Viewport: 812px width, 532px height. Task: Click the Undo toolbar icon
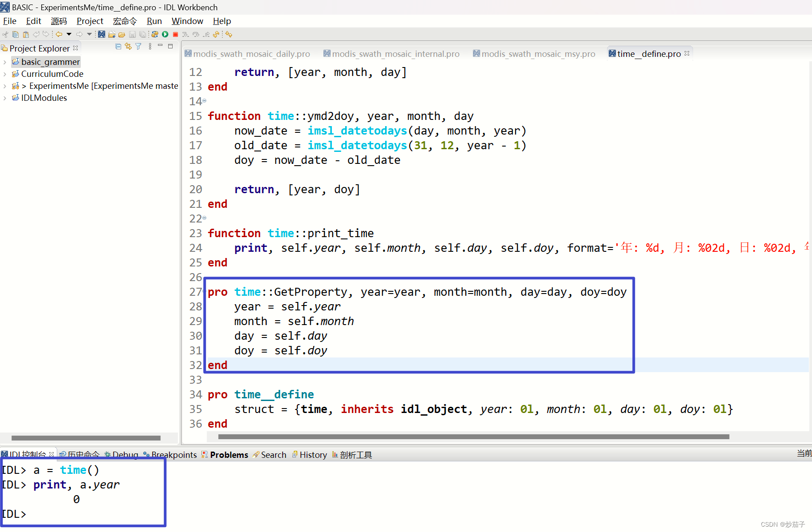click(36, 34)
